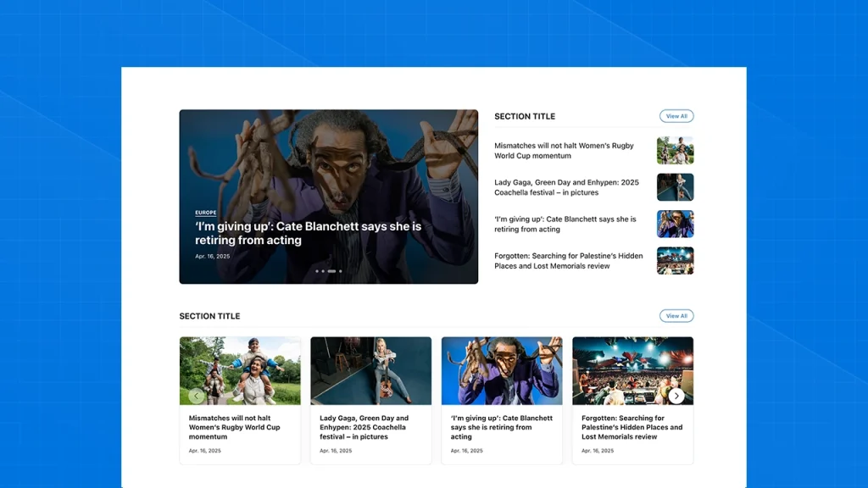Click the purple-suit image on third carousel card
This screenshot has width=868, height=488.
(502, 370)
